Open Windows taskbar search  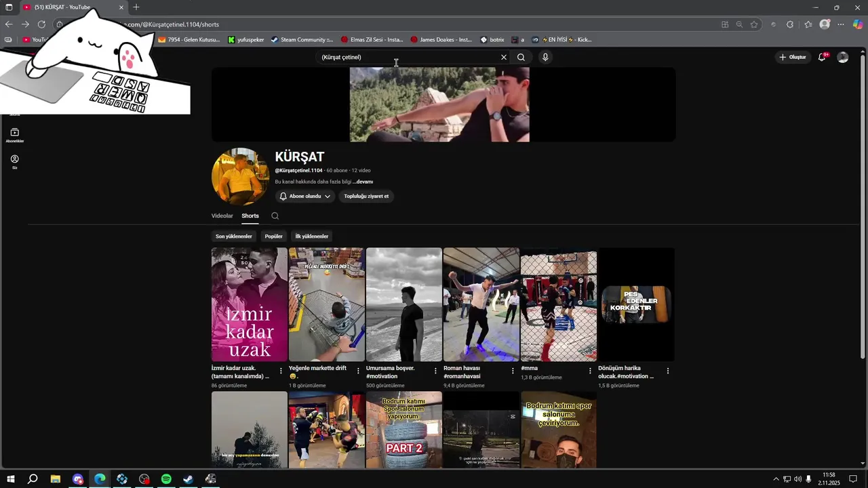(x=33, y=479)
